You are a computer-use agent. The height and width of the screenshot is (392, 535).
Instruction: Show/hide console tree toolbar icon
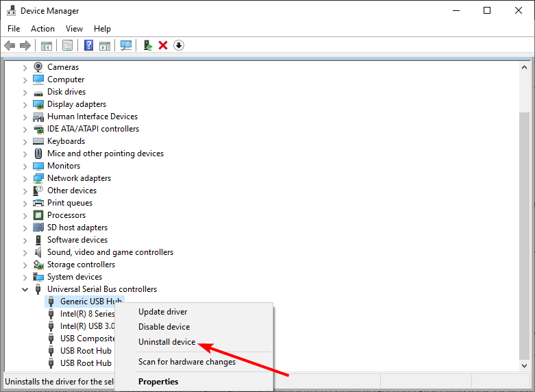coord(47,45)
